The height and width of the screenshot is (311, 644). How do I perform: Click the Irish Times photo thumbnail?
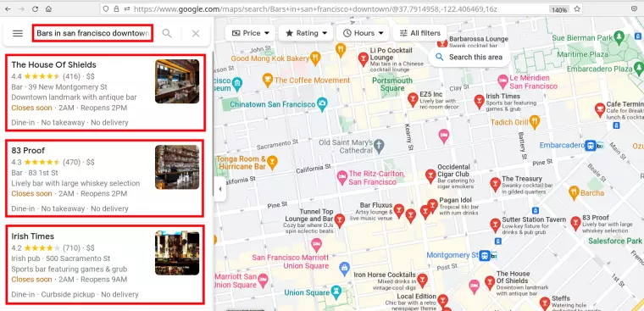177,253
